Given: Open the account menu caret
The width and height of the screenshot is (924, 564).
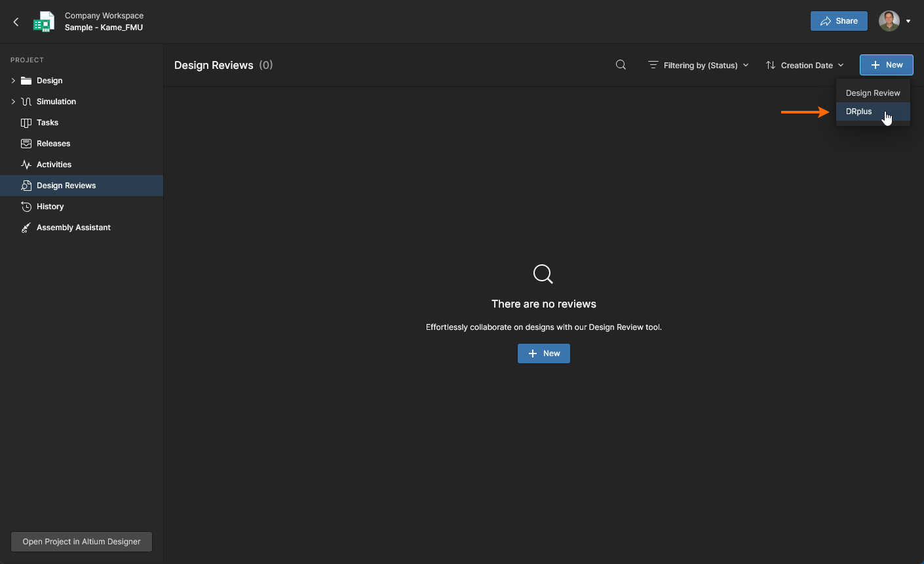Looking at the screenshot, I should click(908, 21).
